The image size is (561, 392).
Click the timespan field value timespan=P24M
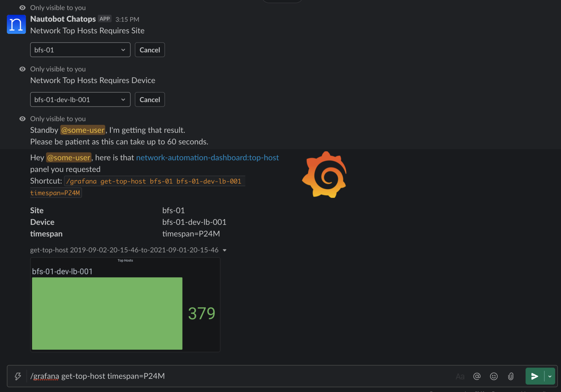coord(191,234)
